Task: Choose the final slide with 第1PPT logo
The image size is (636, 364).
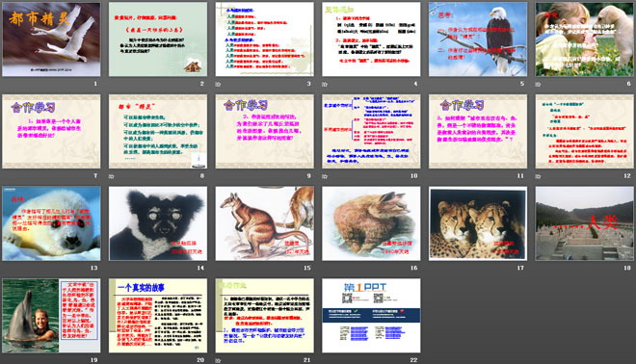Action: pos(371,315)
